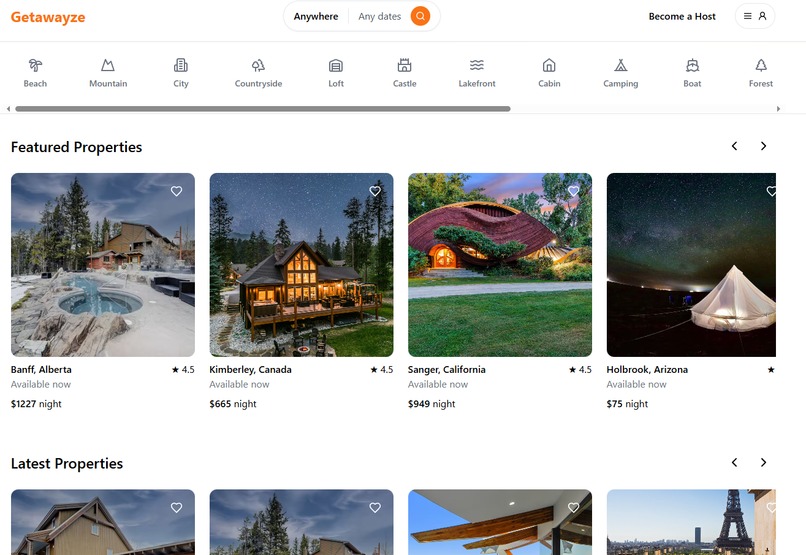Screen dimensions: 806x555
Task: Open the Kimberley, Canada cabin image
Action: pos(301,265)
